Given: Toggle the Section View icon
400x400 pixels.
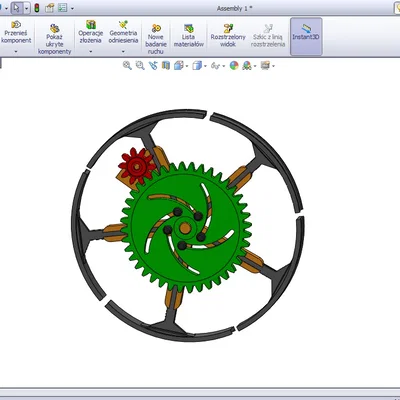Looking at the screenshot, I should click(166, 65).
